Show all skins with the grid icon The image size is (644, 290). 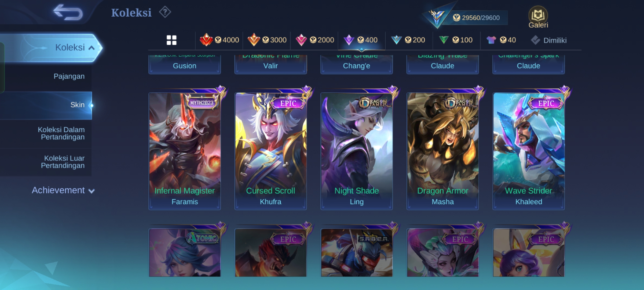tap(171, 40)
